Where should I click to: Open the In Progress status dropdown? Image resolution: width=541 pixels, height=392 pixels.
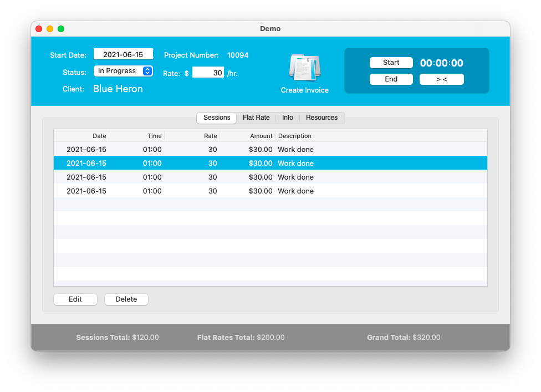123,71
